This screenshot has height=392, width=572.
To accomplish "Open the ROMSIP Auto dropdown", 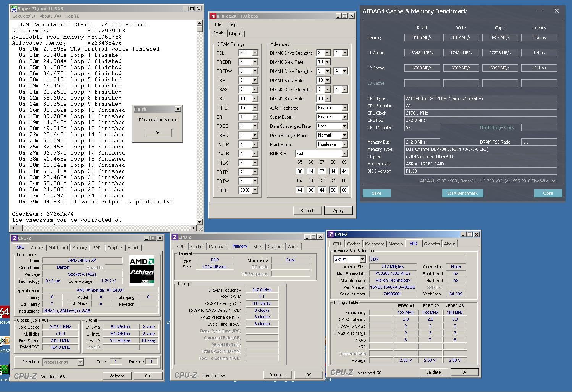I will [x=344, y=153].
